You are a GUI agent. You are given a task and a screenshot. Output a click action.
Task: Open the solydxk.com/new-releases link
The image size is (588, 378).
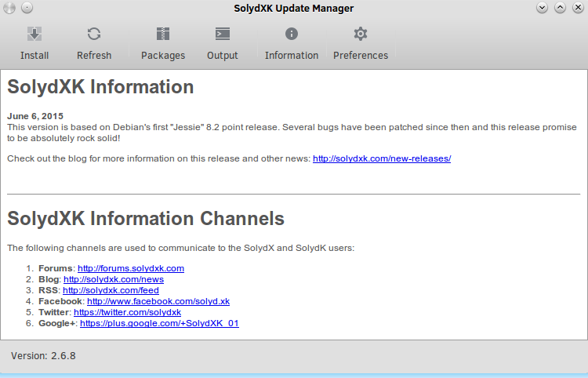click(382, 158)
